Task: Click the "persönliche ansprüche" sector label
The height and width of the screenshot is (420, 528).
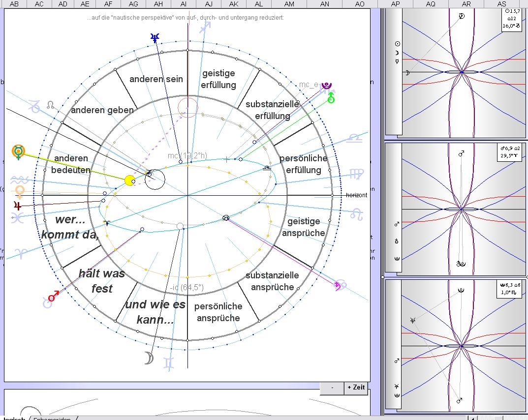Action: (x=218, y=312)
